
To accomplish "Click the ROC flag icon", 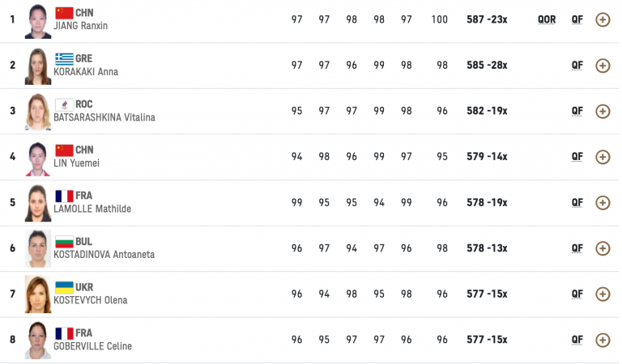I will [64, 104].
